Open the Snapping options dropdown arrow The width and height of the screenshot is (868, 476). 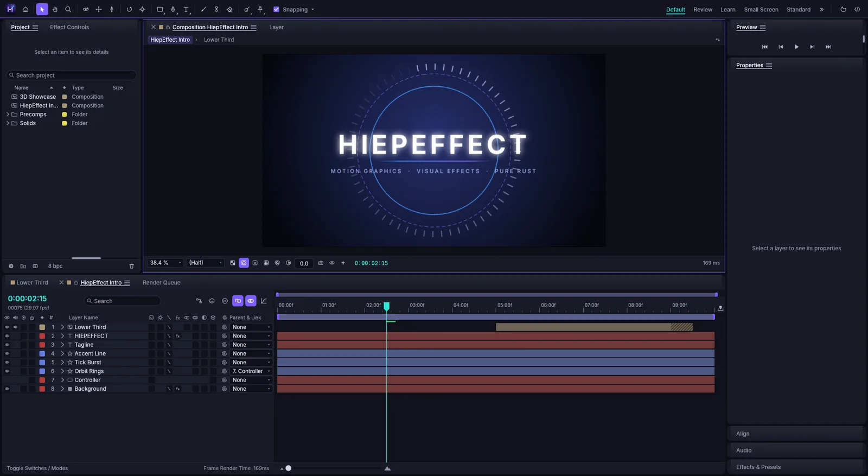coord(312,9)
